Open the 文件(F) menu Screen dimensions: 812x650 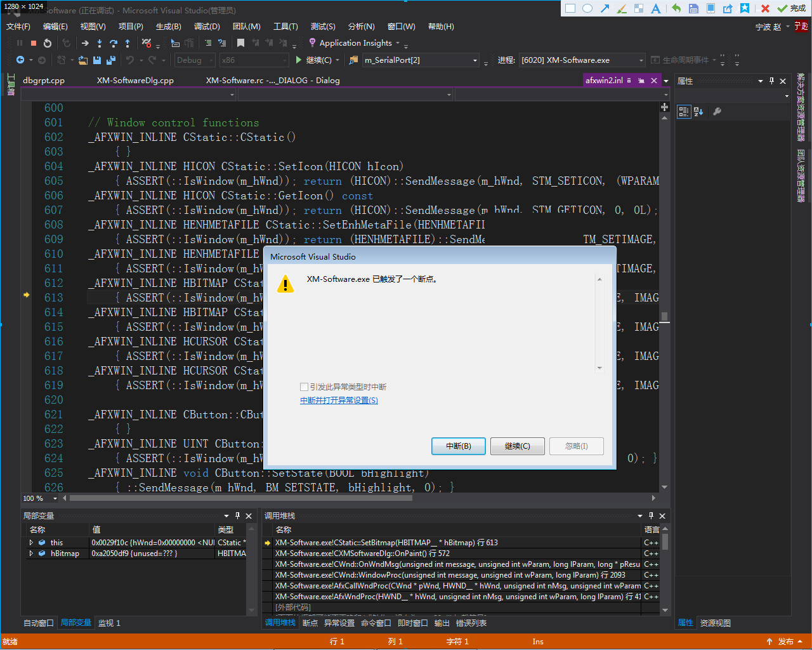(x=18, y=27)
